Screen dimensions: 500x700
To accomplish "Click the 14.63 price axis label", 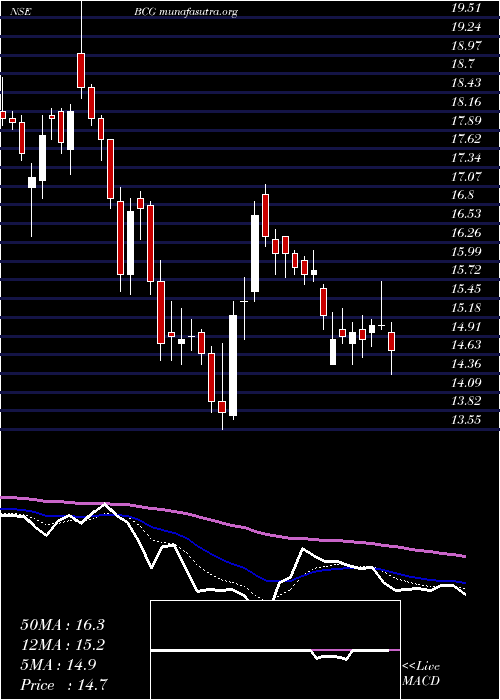I will (x=467, y=345).
